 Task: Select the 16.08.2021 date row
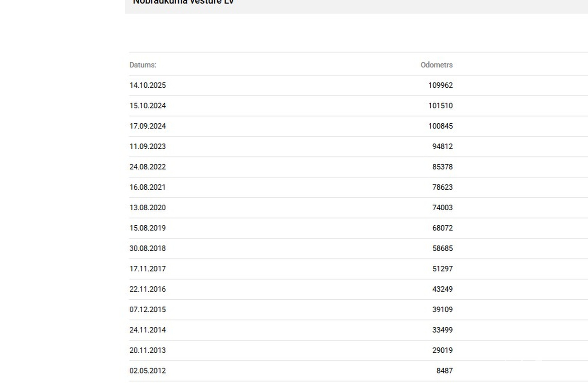[x=147, y=187]
